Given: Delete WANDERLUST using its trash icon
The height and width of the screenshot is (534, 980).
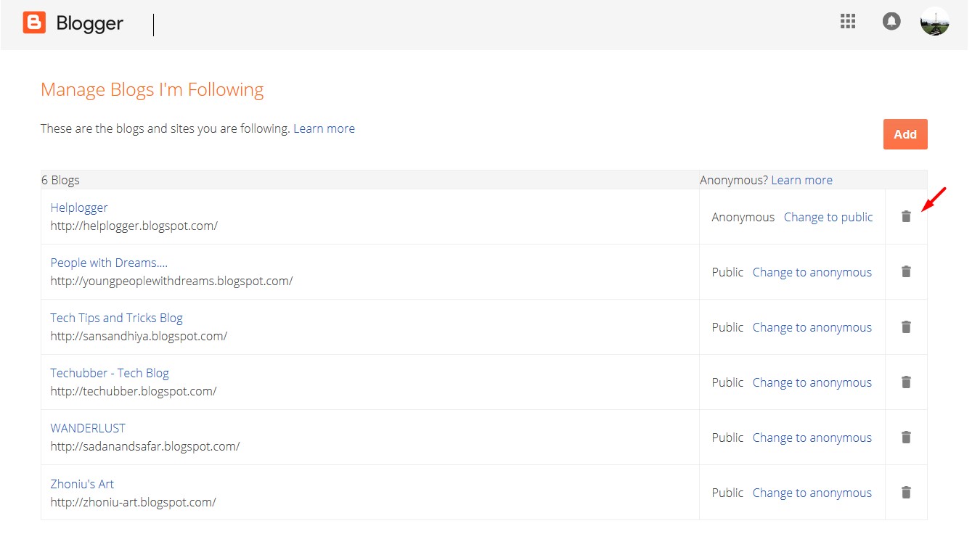Looking at the screenshot, I should 906,437.
